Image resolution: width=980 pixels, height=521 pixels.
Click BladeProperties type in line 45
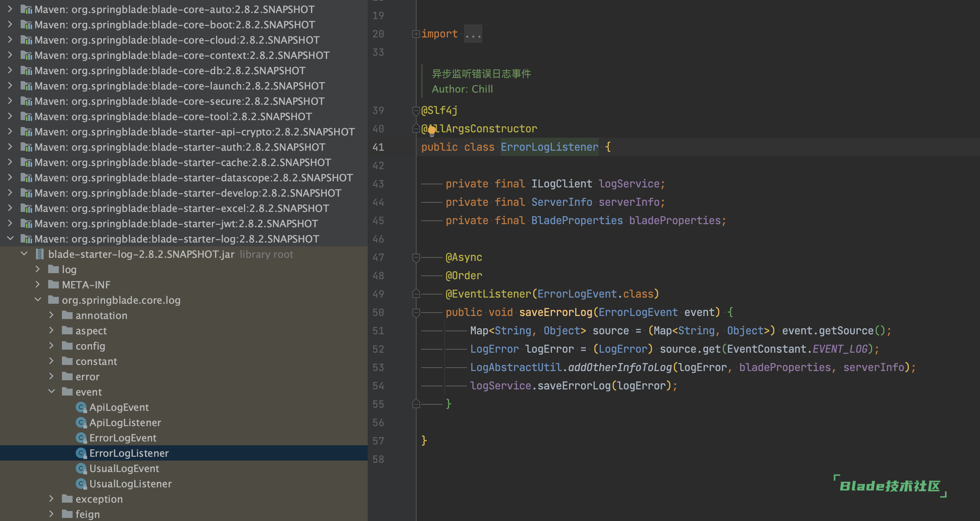coord(577,220)
